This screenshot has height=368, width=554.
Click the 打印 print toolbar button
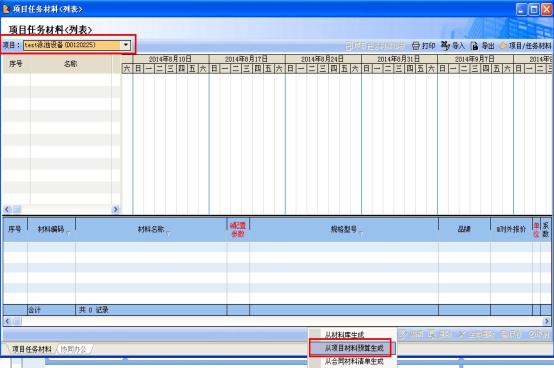tap(424, 46)
